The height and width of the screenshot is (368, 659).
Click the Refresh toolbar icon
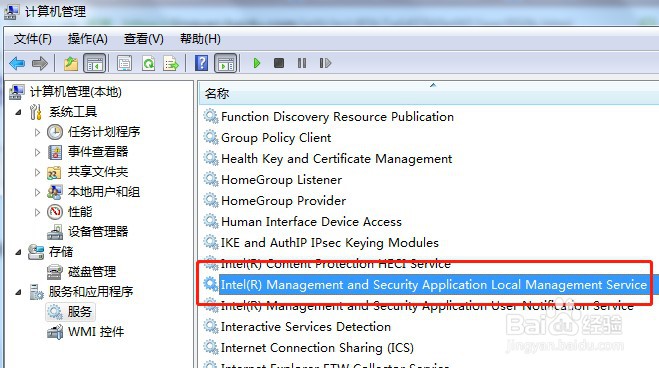point(148,63)
